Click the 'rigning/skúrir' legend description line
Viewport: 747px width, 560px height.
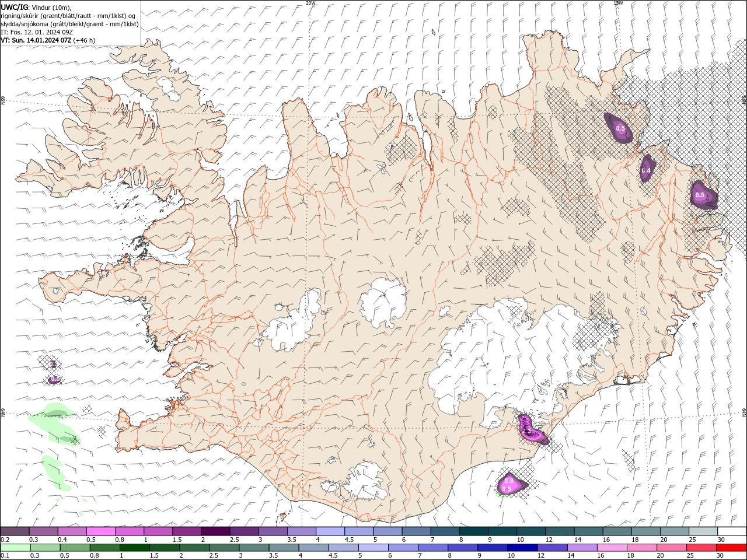click(x=68, y=15)
